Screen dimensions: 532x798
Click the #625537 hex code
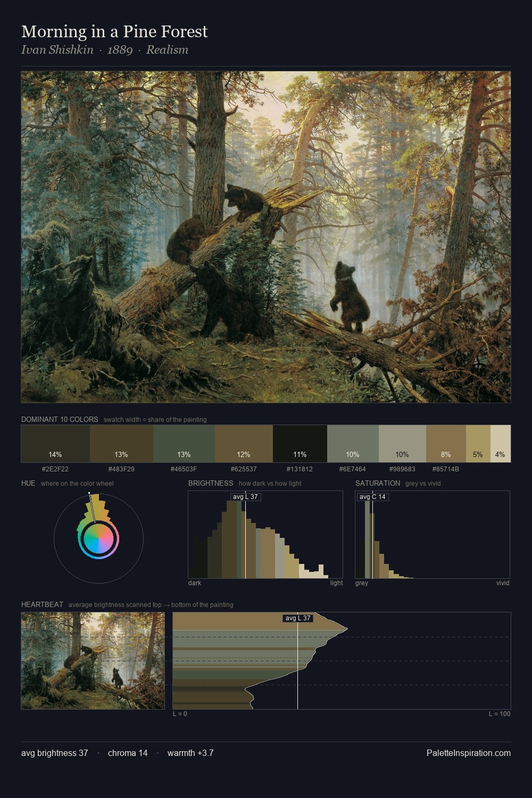(x=244, y=469)
